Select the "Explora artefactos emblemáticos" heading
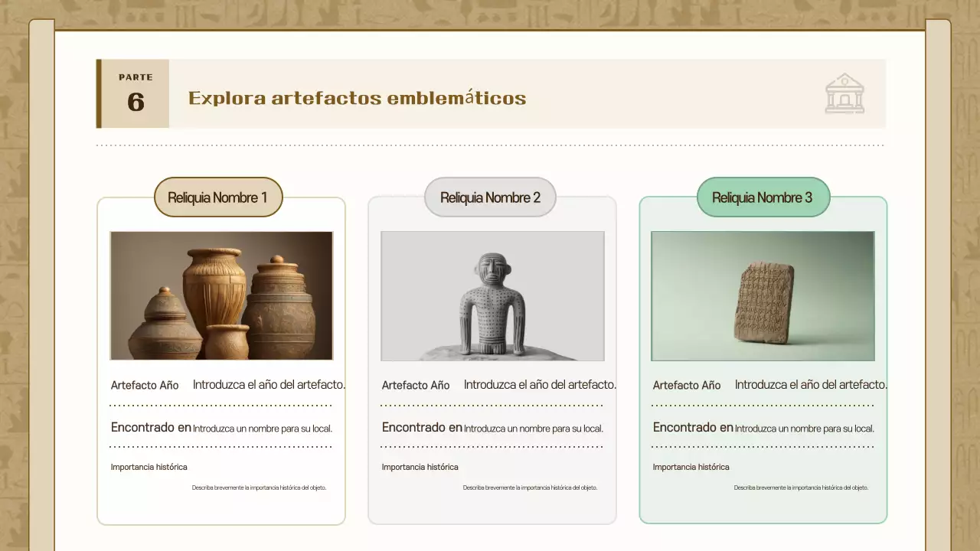Viewport: 980px width, 551px height. (357, 98)
